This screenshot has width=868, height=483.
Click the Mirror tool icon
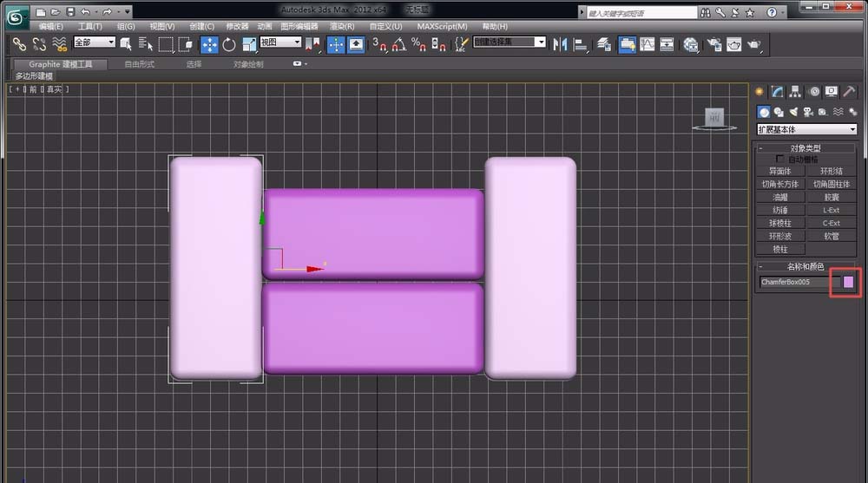[560, 44]
